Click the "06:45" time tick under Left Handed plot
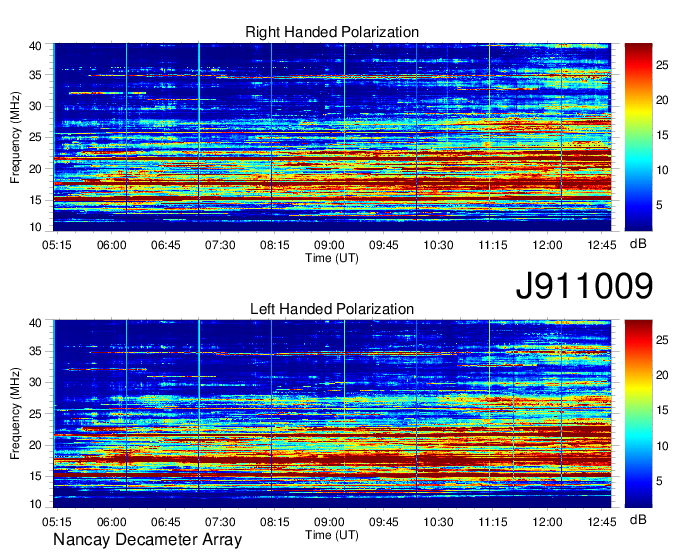 [x=166, y=522]
